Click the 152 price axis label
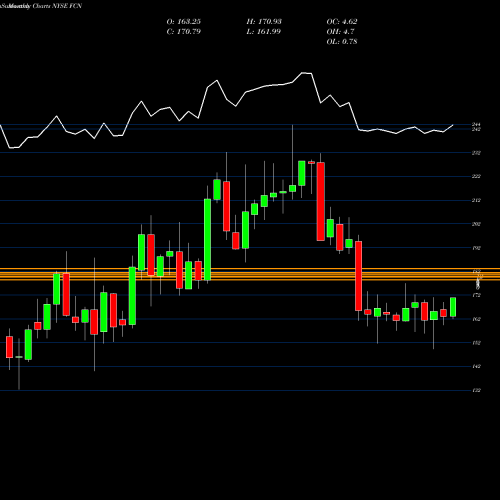 coord(476,343)
